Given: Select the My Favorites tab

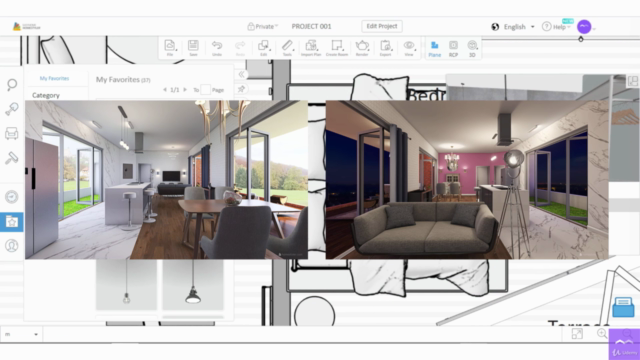Looking at the screenshot, I should click(x=54, y=78).
